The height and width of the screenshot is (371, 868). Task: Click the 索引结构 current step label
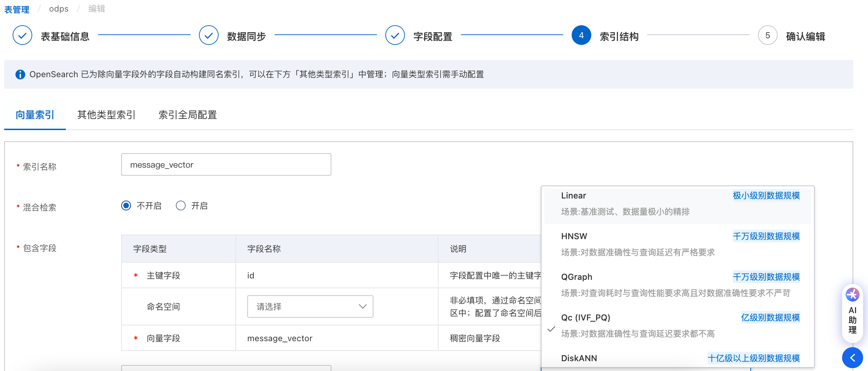[619, 36]
